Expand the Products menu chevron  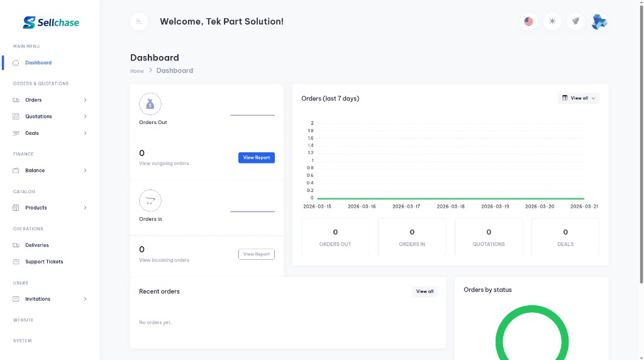coord(85,208)
